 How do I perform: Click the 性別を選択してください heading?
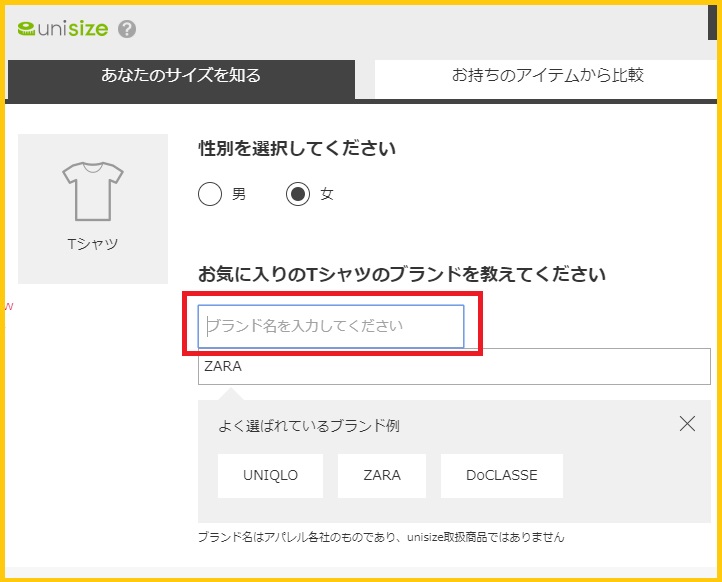297,149
